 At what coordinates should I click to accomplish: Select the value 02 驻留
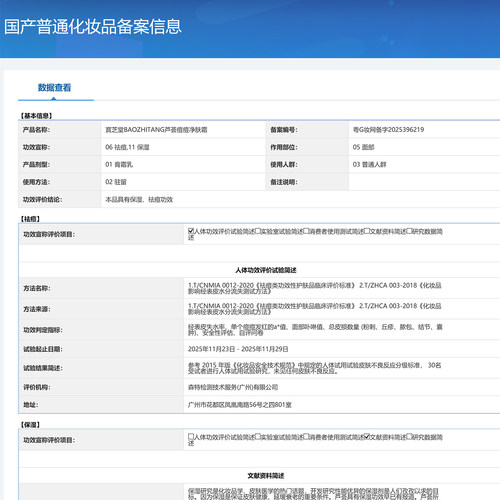[x=116, y=182]
